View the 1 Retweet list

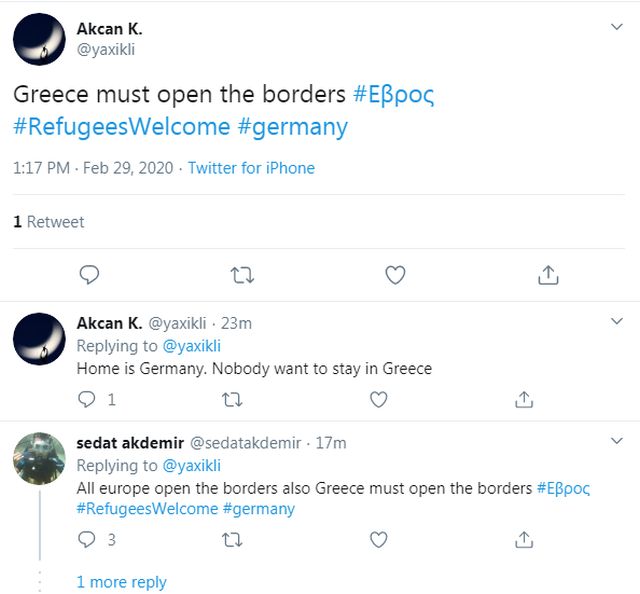[x=49, y=222]
